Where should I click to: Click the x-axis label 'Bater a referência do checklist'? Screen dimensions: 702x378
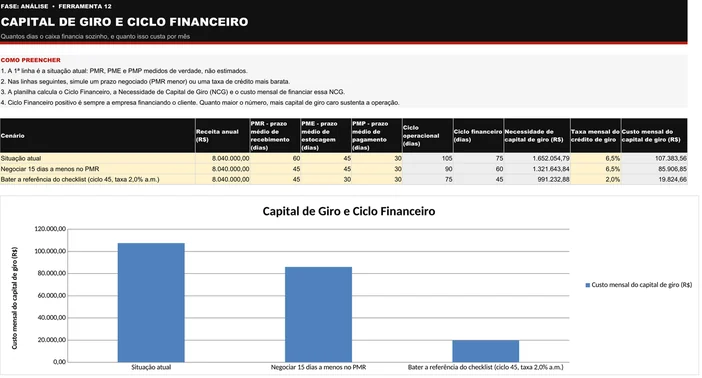coord(485,367)
